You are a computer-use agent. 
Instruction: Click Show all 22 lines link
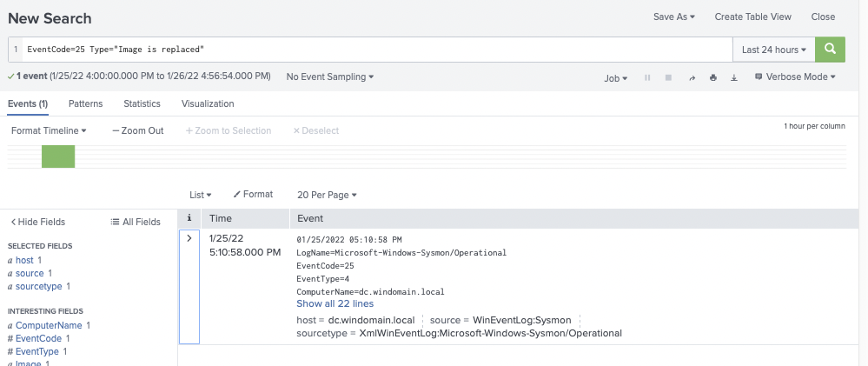(335, 303)
